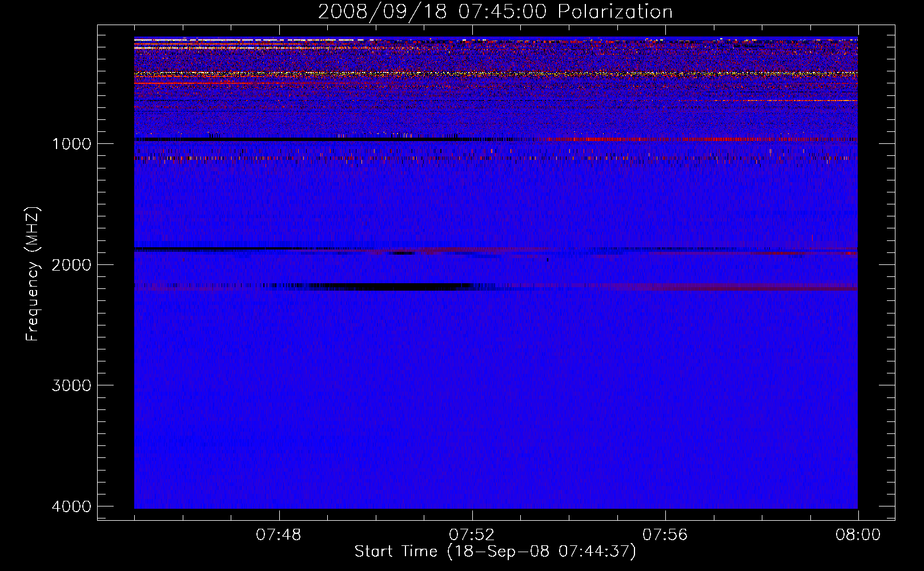Select the 3000 frequency tick label
The height and width of the screenshot is (571, 924).
pyautogui.click(x=71, y=385)
